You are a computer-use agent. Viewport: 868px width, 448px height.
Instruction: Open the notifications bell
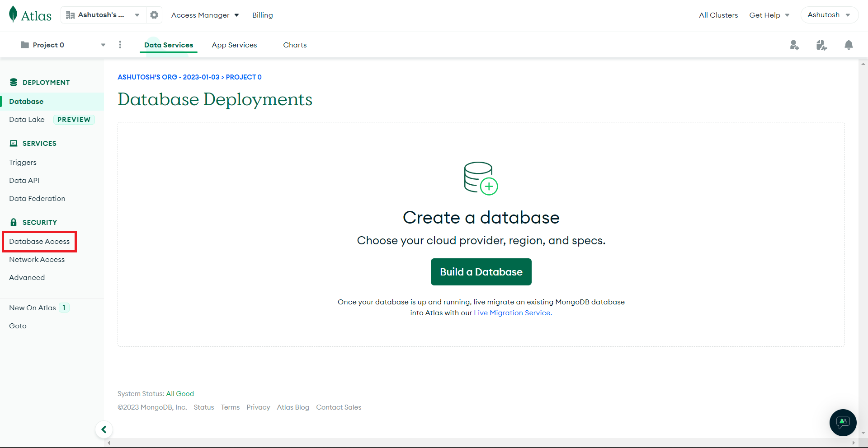click(x=849, y=45)
